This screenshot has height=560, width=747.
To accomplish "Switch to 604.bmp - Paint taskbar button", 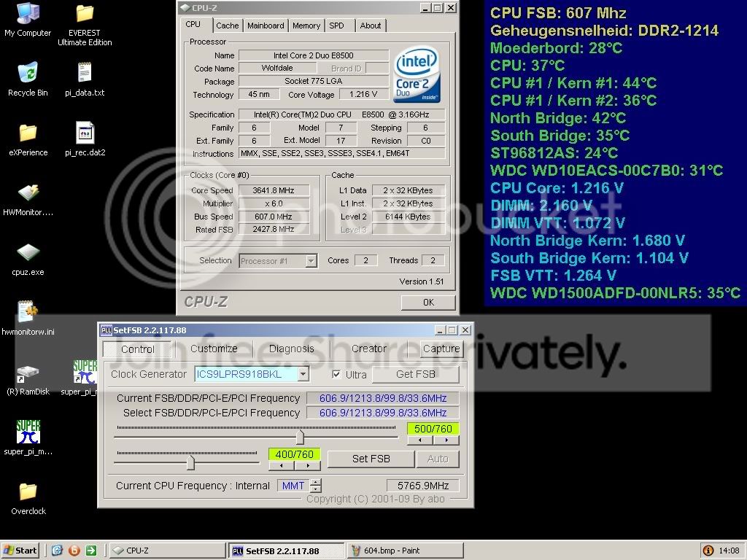I will [x=406, y=551].
